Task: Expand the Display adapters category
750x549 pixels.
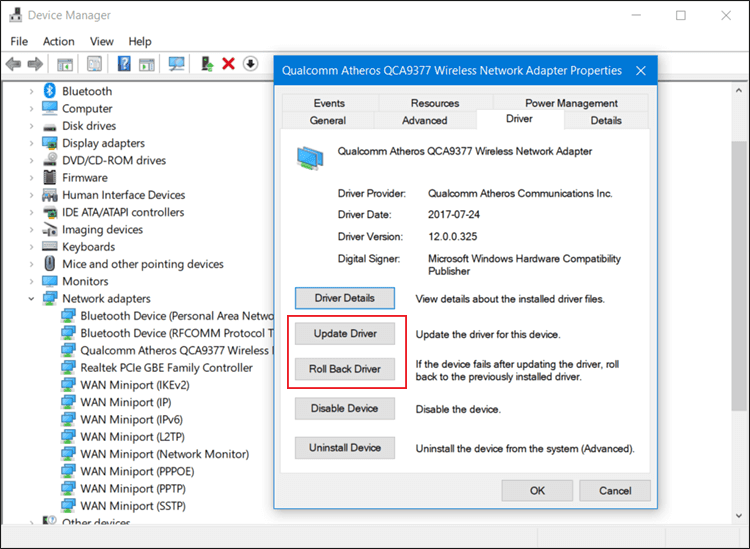Action: [x=31, y=143]
